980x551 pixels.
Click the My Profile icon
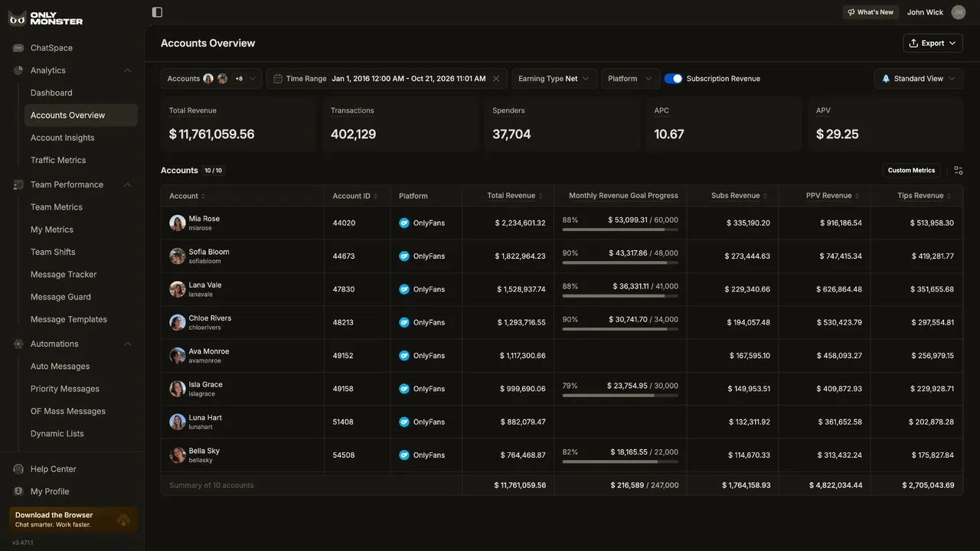[x=18, y=491]
